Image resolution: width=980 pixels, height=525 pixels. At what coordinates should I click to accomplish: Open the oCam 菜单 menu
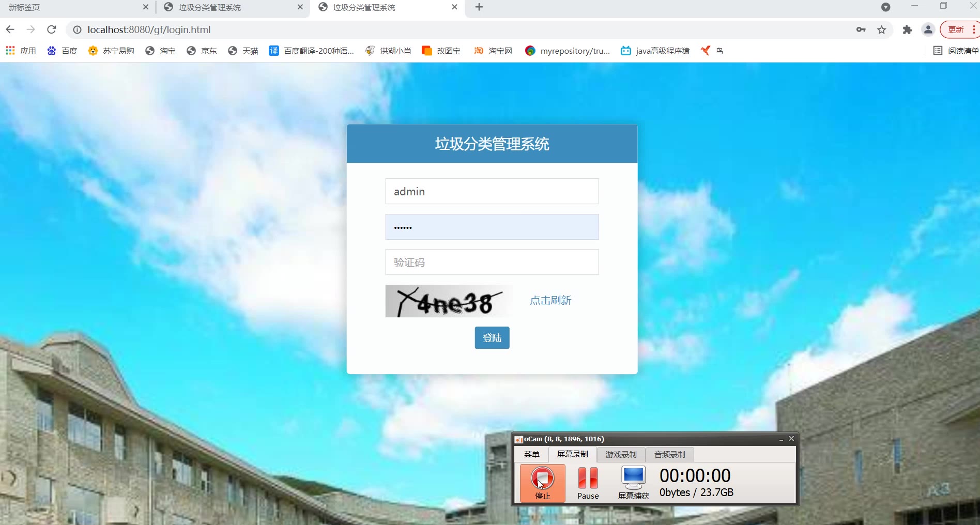(531, 454)
